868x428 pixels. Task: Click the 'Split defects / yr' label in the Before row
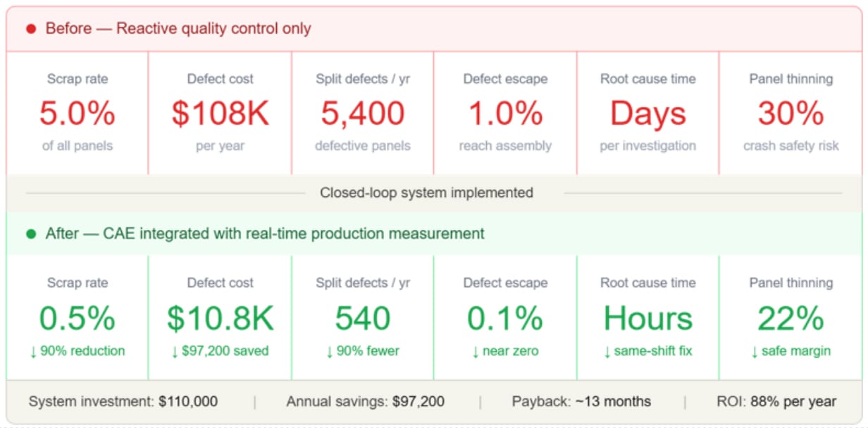point(363,79)
